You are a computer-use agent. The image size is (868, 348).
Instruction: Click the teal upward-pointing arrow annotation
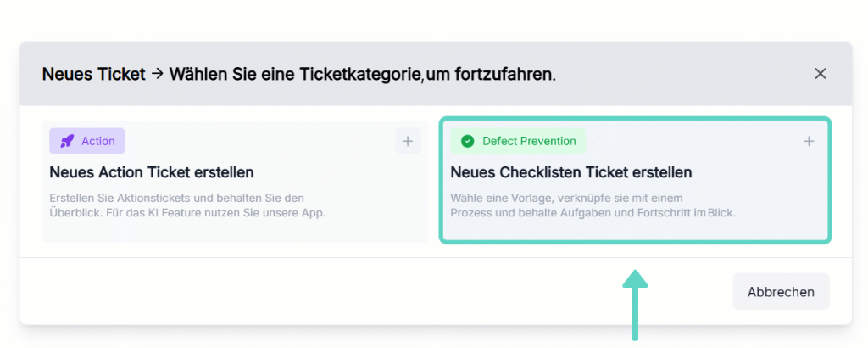(x=635, y=305)
